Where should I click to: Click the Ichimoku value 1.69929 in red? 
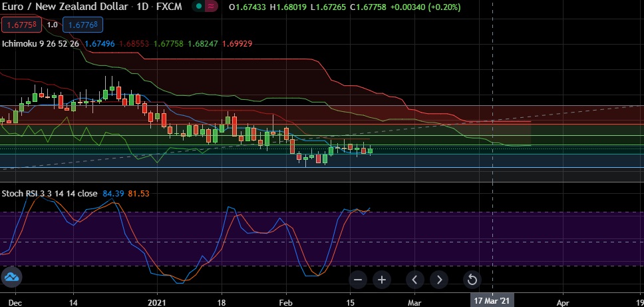tap(237, 43)
